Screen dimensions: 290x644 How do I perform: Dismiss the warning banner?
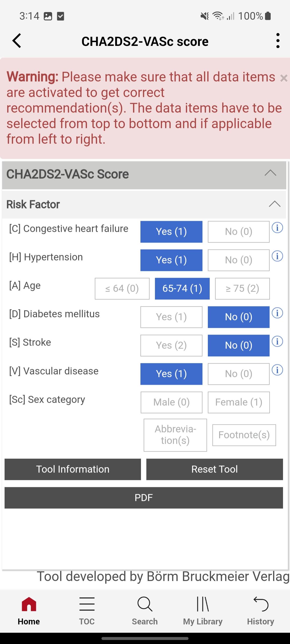pos(284,78)
